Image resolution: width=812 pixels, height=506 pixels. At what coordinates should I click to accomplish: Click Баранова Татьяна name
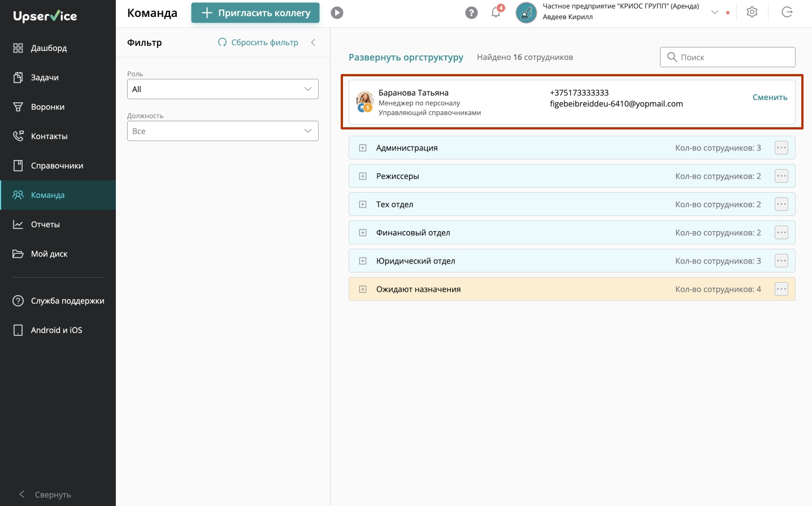[414, 93]
